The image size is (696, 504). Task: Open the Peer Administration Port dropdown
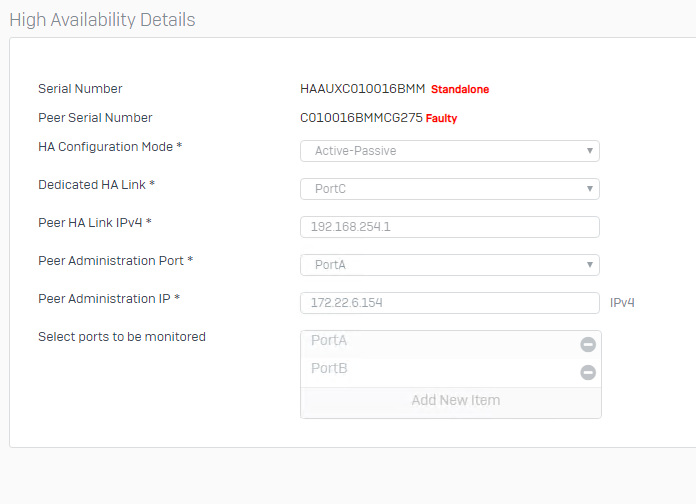(450, 265)
